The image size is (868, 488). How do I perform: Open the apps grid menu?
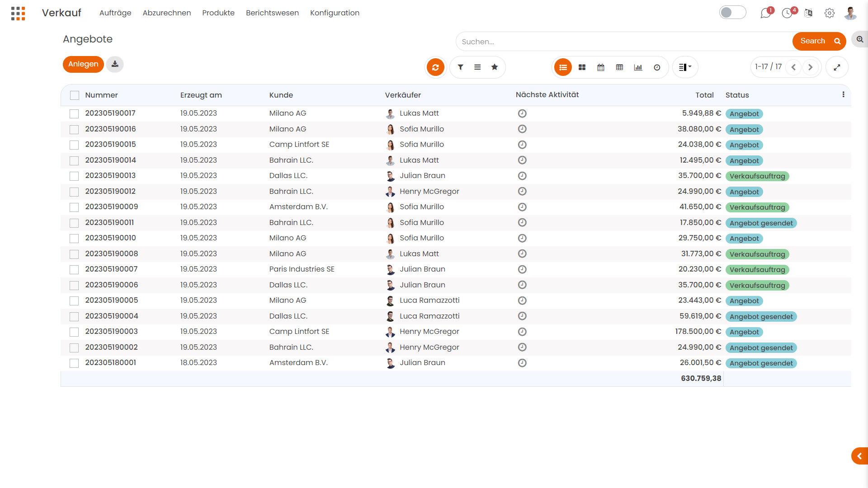click(x=18, y=13)
